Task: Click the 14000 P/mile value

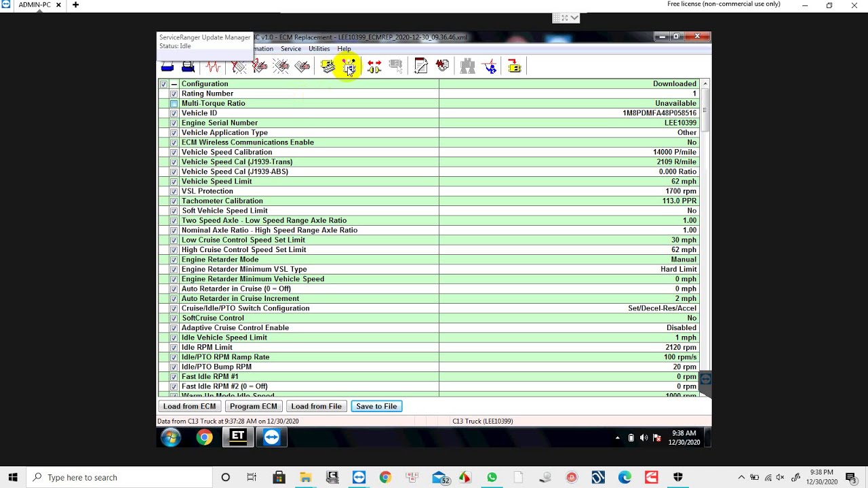Action: (x=674, y=152)
